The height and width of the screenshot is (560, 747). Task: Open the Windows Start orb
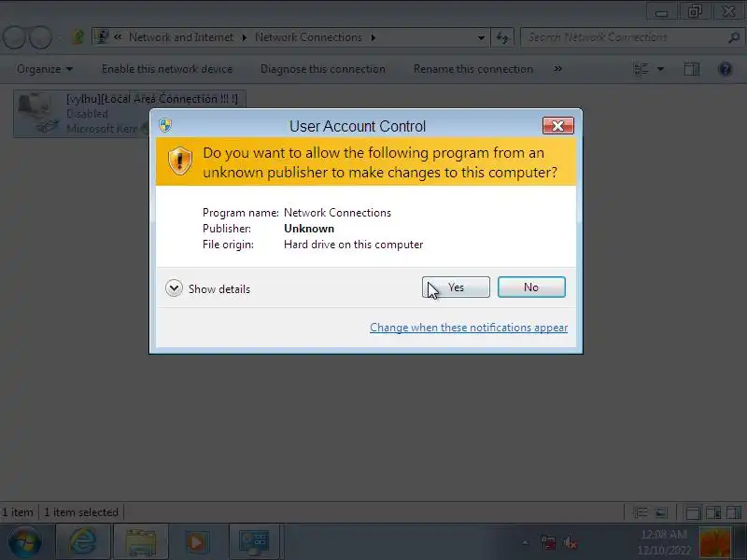[x=24, y=541]
